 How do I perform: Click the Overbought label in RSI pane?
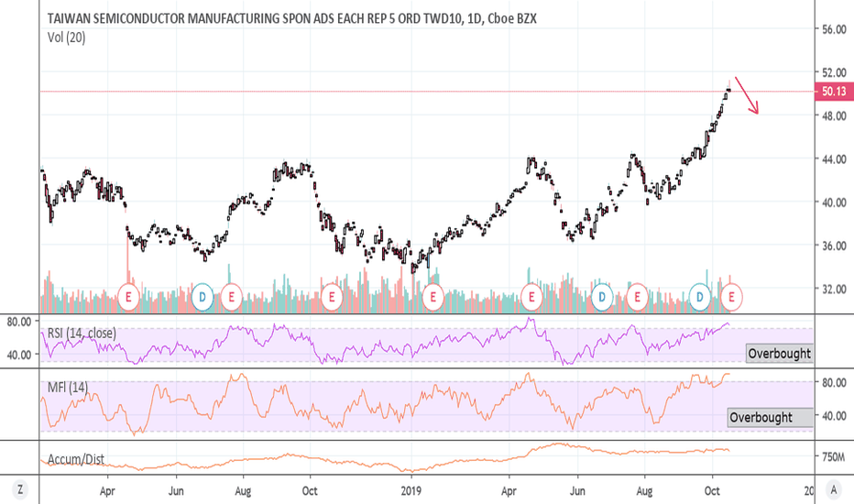point(780,354)
